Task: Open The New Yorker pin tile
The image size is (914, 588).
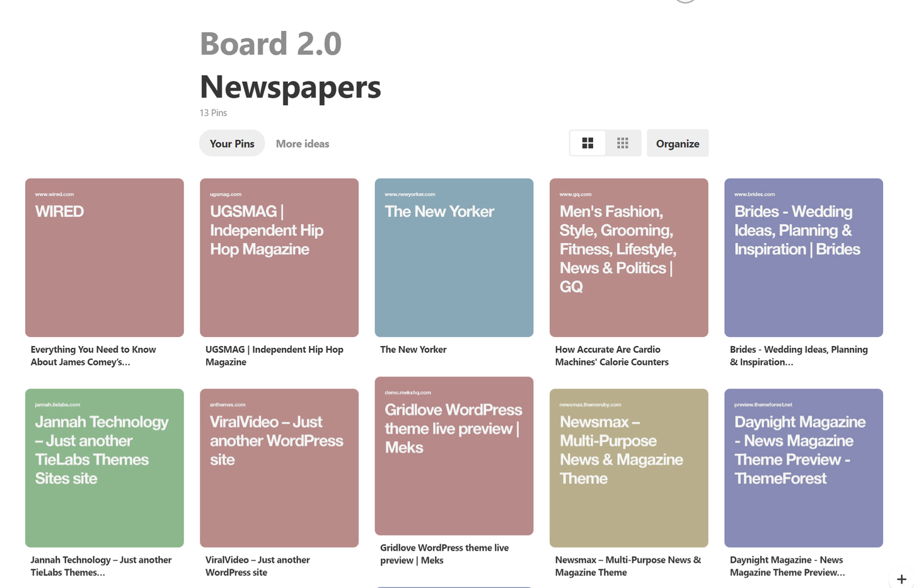Action: coord(454,258)
